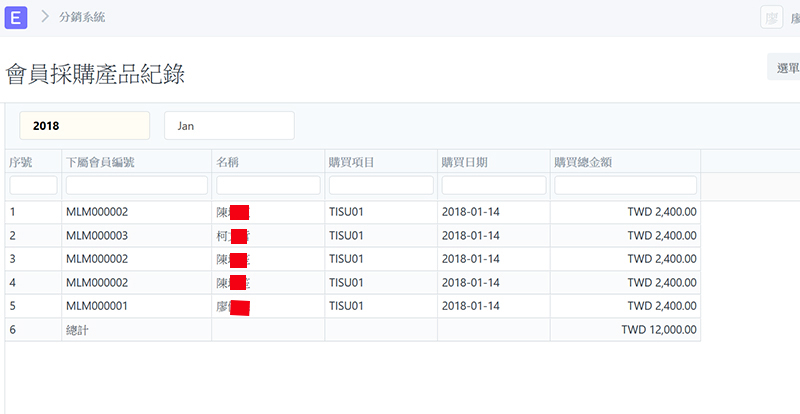Focus the 下屬會員編號 column filter field

[136, 185]
